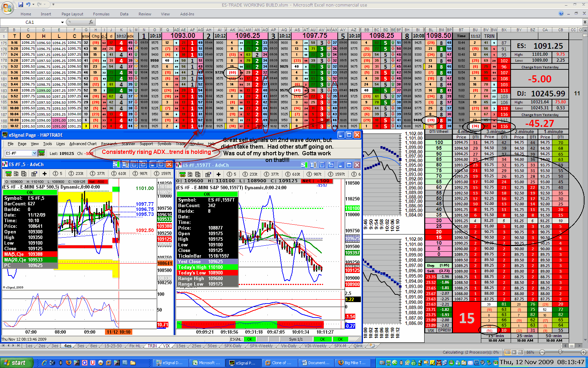Viewport: 588px width, 368px height.
Task: Select the 377t interval in ES #F,5 chart
Action: coord(98,173)
